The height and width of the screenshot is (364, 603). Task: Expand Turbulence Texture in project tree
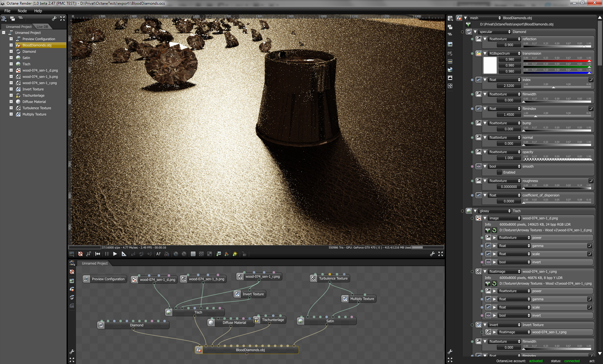(x=11, y=108)
